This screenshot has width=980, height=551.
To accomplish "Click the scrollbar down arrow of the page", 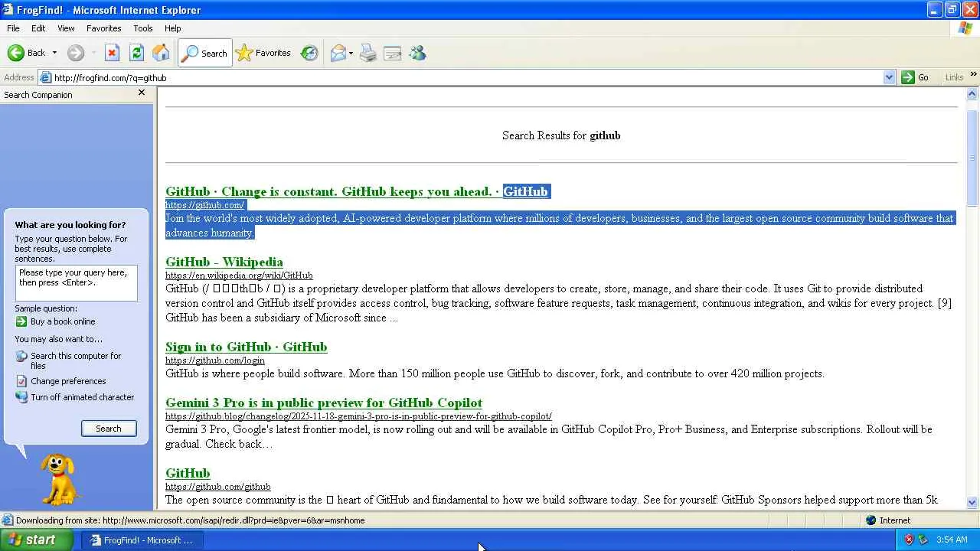I will pyautogui.click(x=972, y=503).
